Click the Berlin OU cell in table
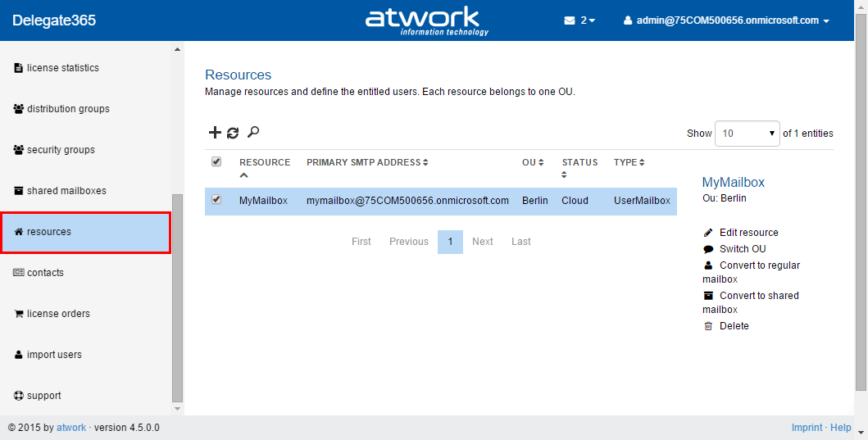868x440 pixels. click(x=534, y=201)
